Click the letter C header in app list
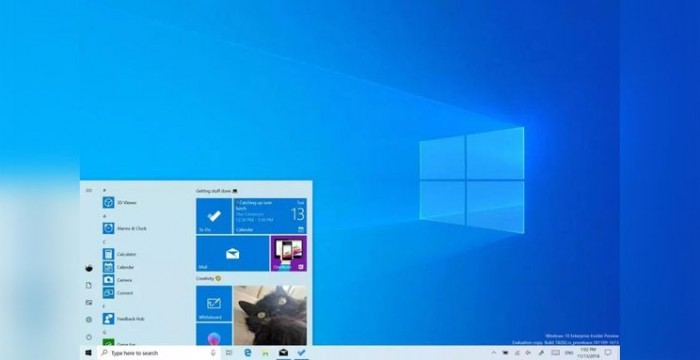Image resolution: width=700 pixels, height=360 pixels. (104, 242)
